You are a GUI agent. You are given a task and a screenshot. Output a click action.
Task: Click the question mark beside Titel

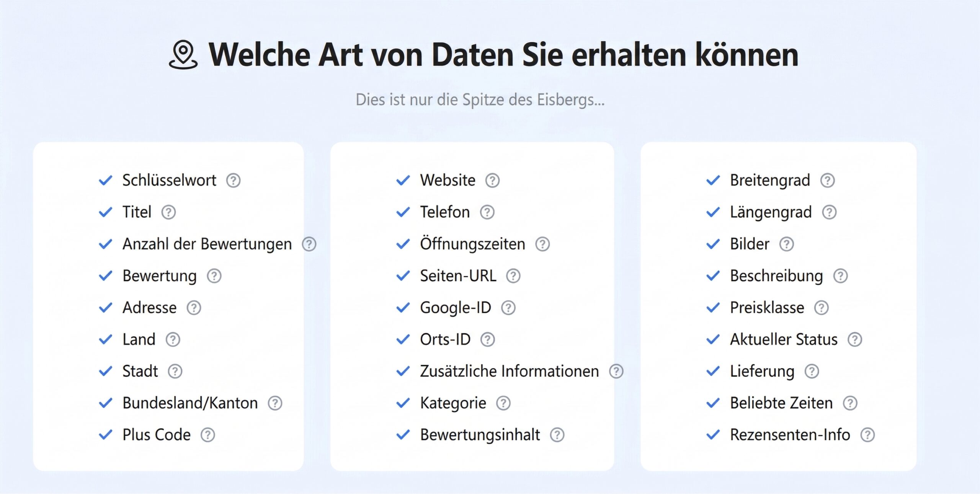point(168,212)
